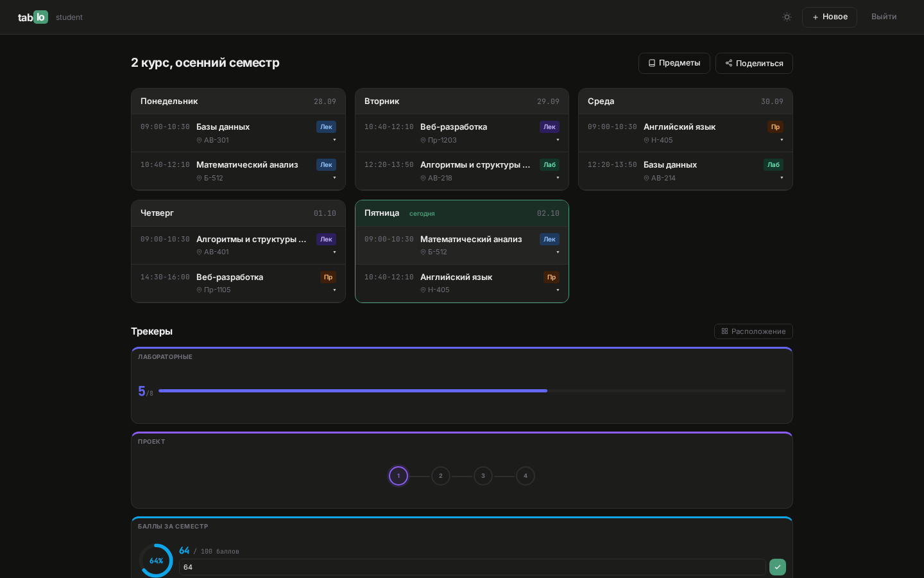
Task: Click the tablo logo
Action: 33,17
